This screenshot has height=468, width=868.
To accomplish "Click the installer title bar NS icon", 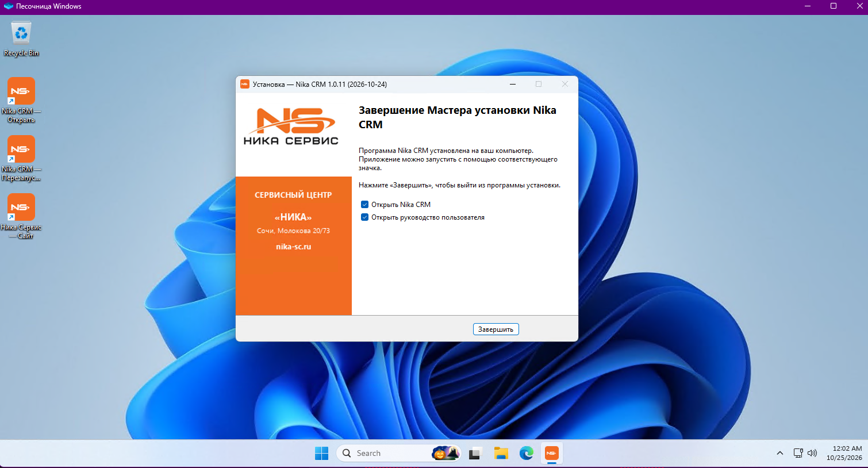I will 244,84.
